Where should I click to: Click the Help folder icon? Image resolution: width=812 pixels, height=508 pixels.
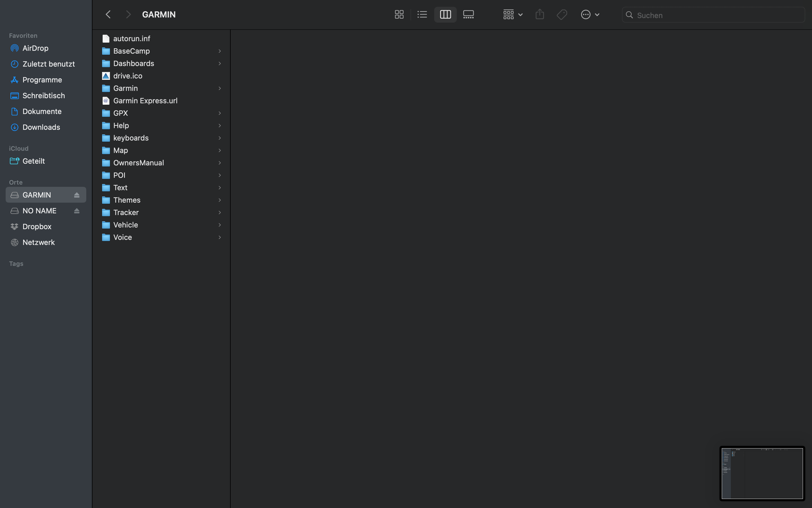tap(106, 126)
